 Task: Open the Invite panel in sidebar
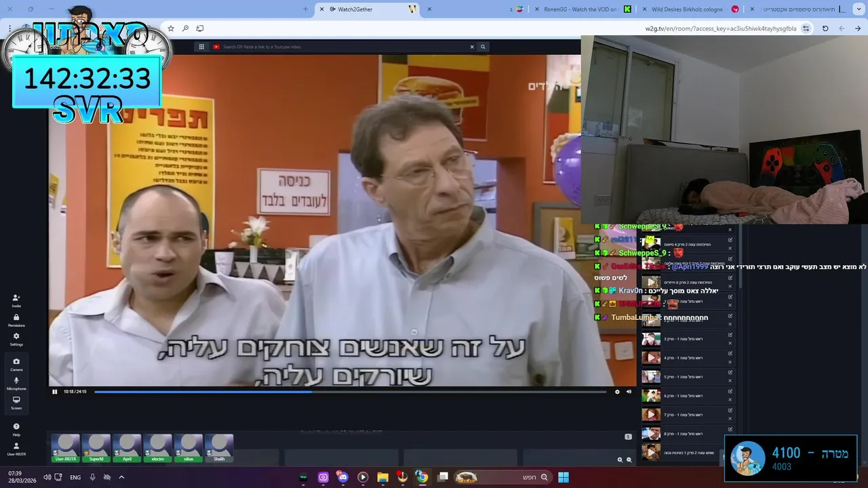[x=16, y=300]
